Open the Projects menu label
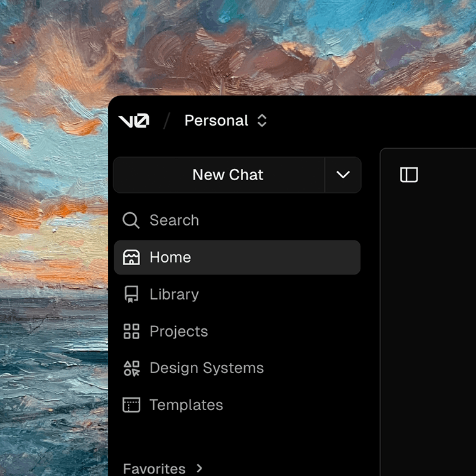This screenshot has height=476, width=476. click(179, 331)
